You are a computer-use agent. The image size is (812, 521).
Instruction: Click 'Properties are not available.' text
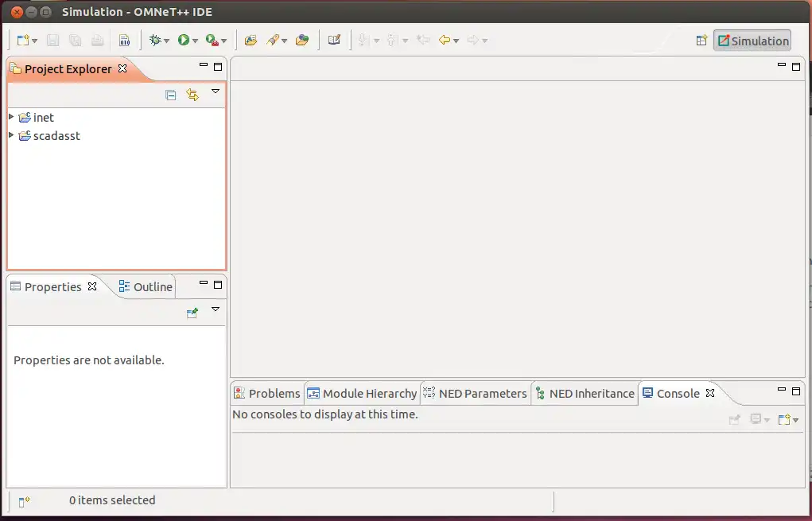pyautogui.click(x=89, y=360)
